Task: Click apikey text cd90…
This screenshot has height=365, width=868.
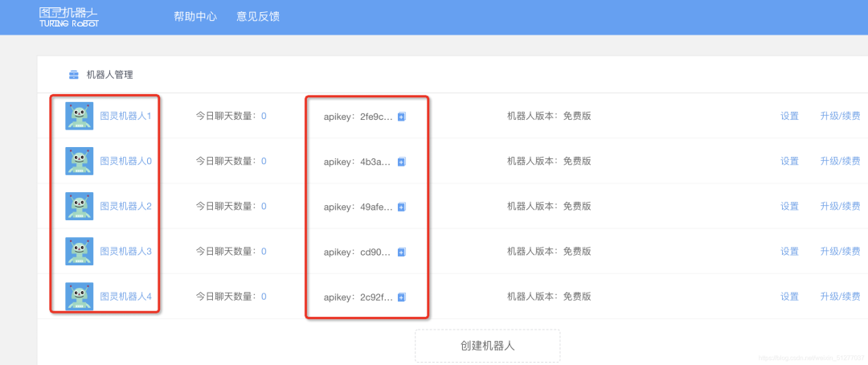Action: click(375, 252)
